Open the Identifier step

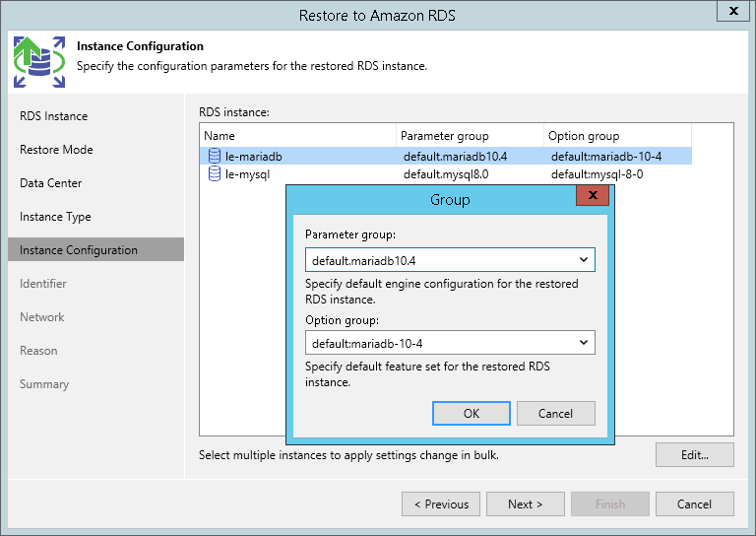click(43, 284)
